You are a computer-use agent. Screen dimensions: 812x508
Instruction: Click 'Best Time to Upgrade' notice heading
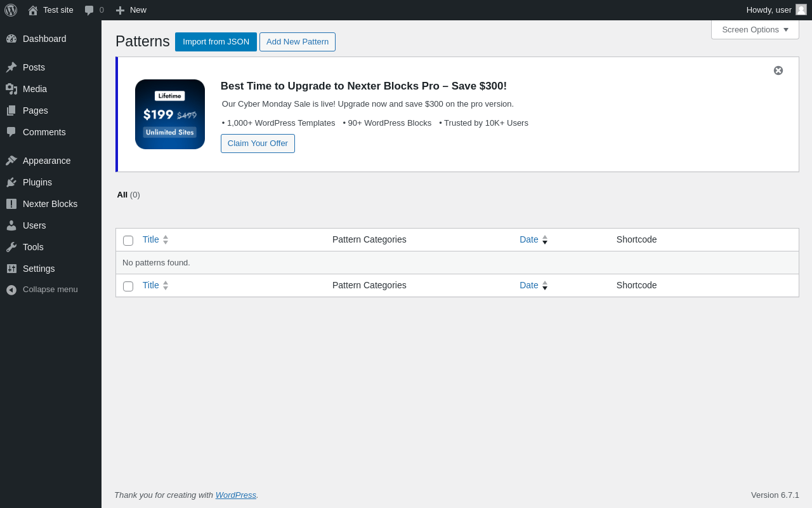[363, 86]
